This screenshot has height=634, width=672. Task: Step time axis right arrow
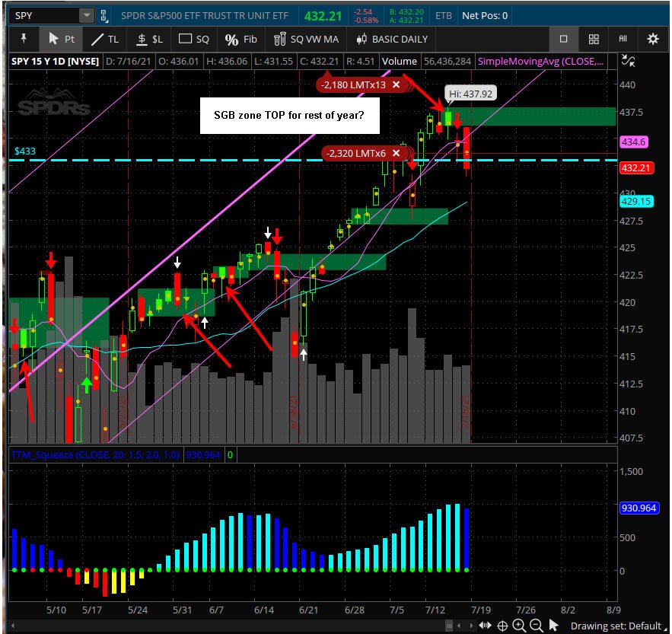pos(471,626)
